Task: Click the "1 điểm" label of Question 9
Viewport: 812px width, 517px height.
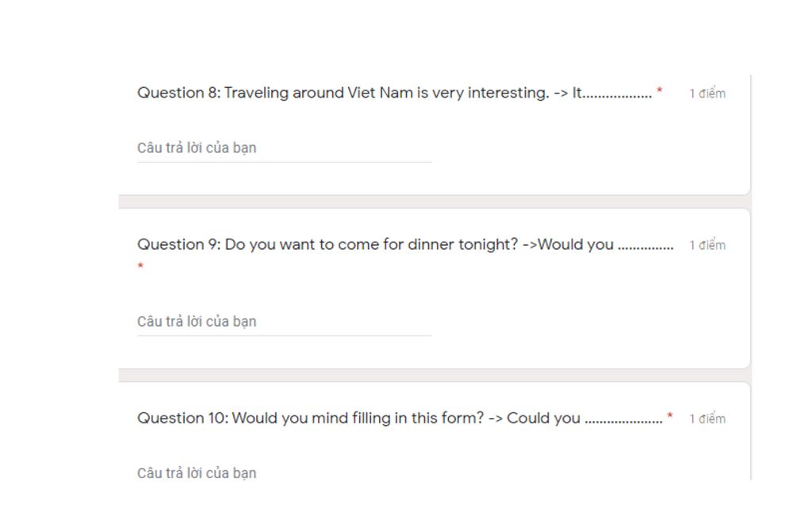Action: coord(707,245)
